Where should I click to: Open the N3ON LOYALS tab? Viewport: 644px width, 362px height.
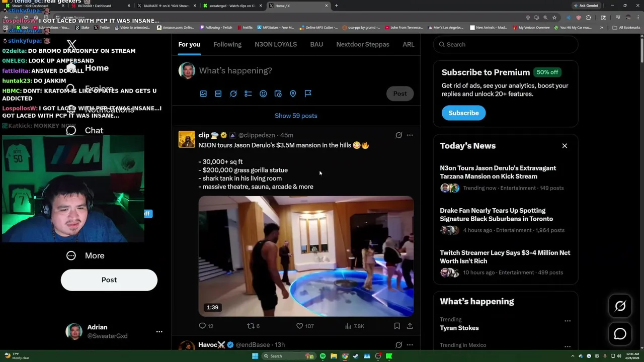(x=276, y=44)
